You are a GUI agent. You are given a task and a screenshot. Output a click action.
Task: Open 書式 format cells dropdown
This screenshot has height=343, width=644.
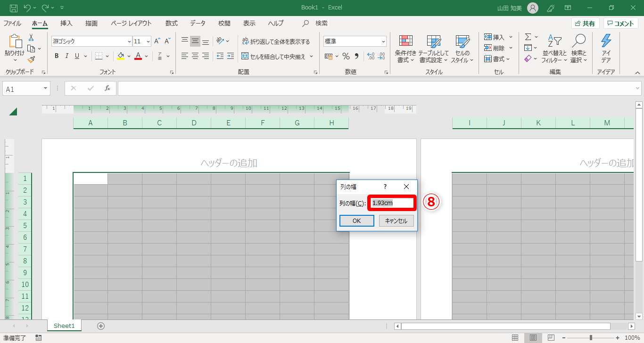(497, 59)
